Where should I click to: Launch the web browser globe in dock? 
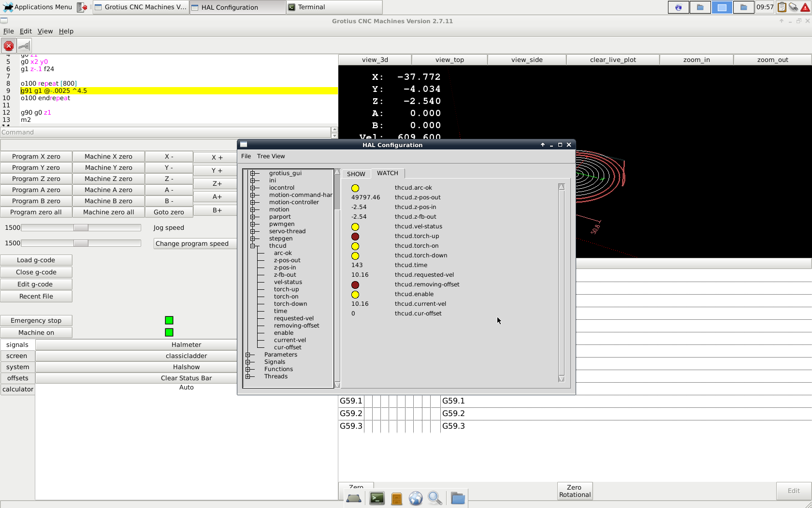(x=416, y=498)
